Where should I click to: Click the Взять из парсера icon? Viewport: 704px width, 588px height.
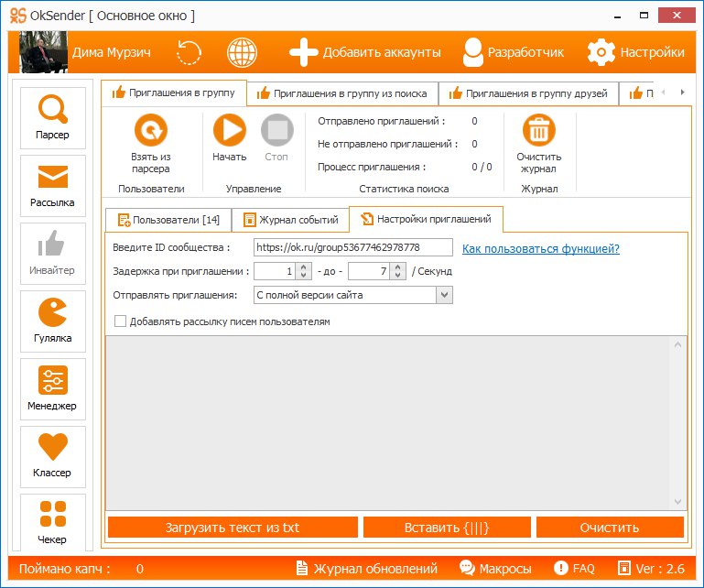pos(150,131)
